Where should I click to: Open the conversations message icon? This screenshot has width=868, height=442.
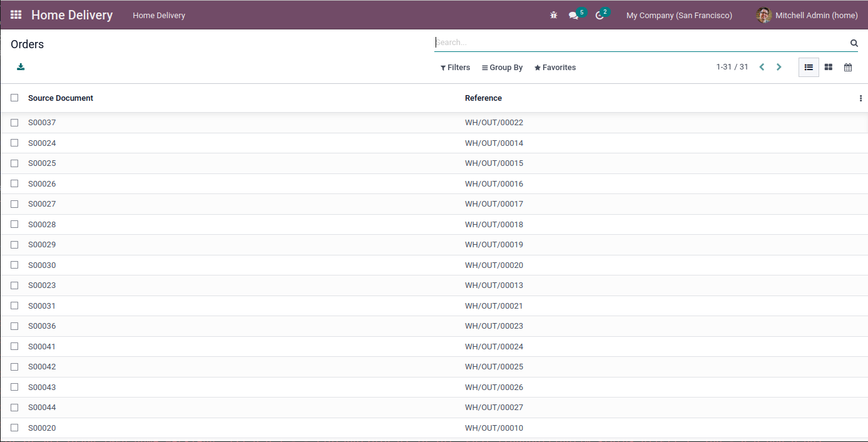[573, 15]
